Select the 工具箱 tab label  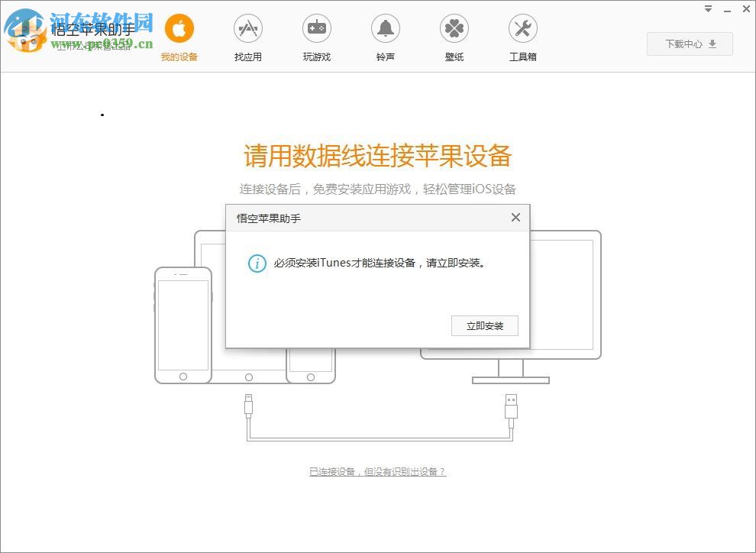[x=522, y=57]
